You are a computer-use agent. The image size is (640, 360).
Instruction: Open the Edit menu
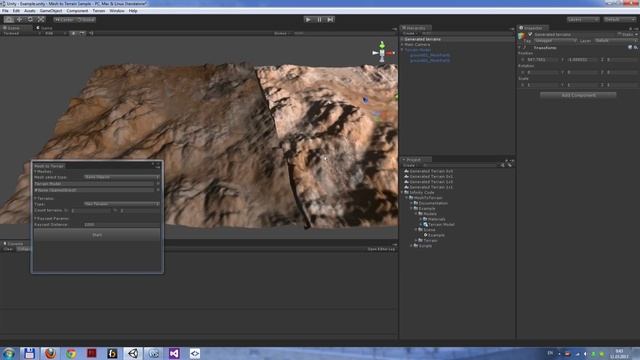pyautogui.click(x=16, y=11)
